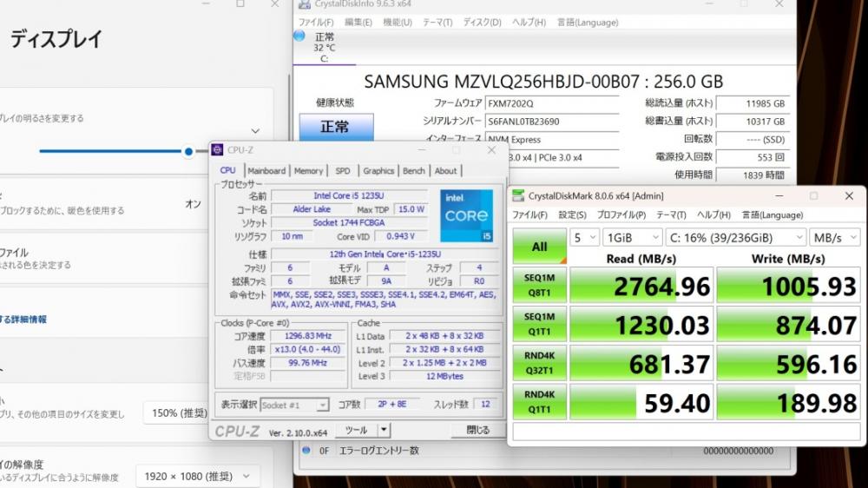Click the All benchmark button in CrystalDiskMark
The image size is (868, 488).
pos(539,246)
